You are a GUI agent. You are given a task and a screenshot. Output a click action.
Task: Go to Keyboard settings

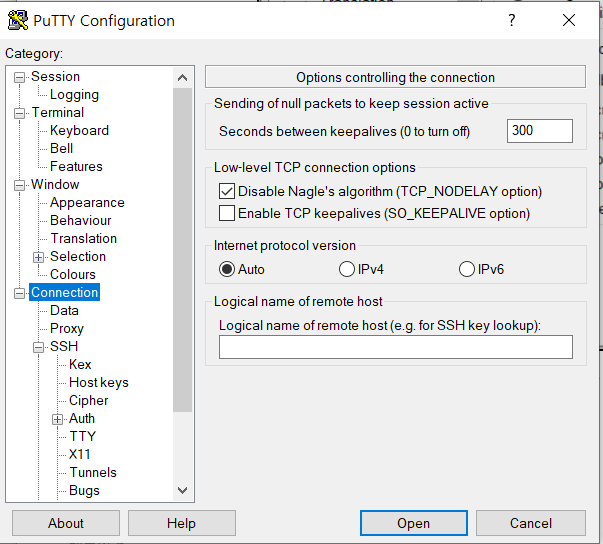(79, 131)
